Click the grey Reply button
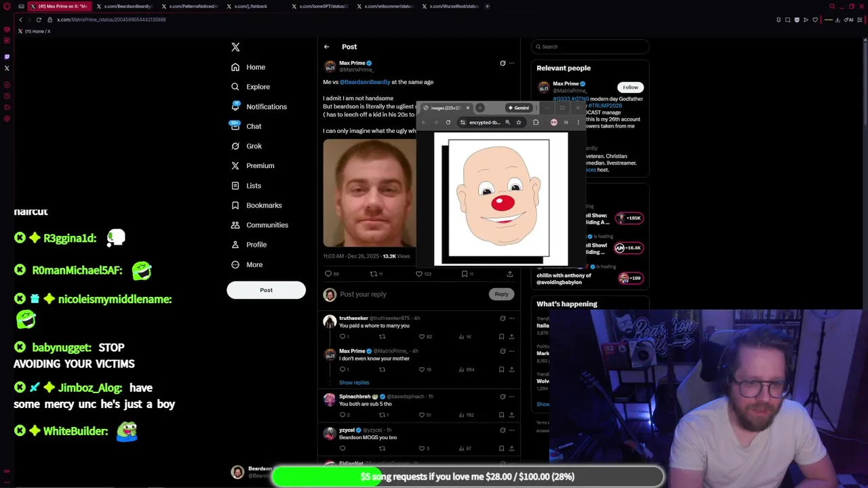The width and height of the screenshot is (868, 488). (x=501, y=294)
